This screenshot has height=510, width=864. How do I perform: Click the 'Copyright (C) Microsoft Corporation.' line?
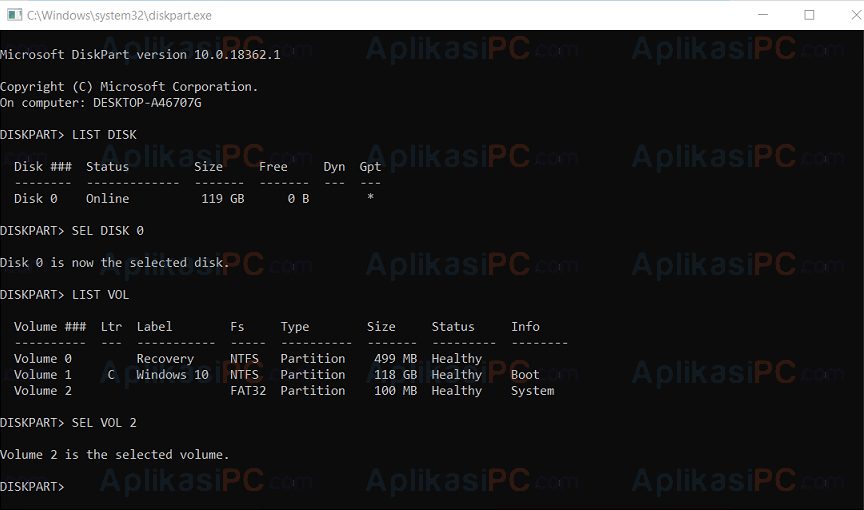pos(129,86)
